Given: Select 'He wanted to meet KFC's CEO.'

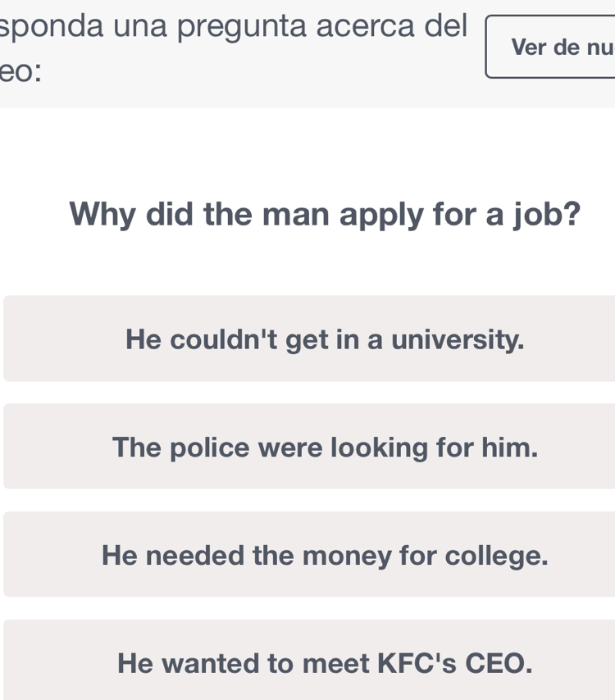Looking at the screenshot, I should [325, 661].
